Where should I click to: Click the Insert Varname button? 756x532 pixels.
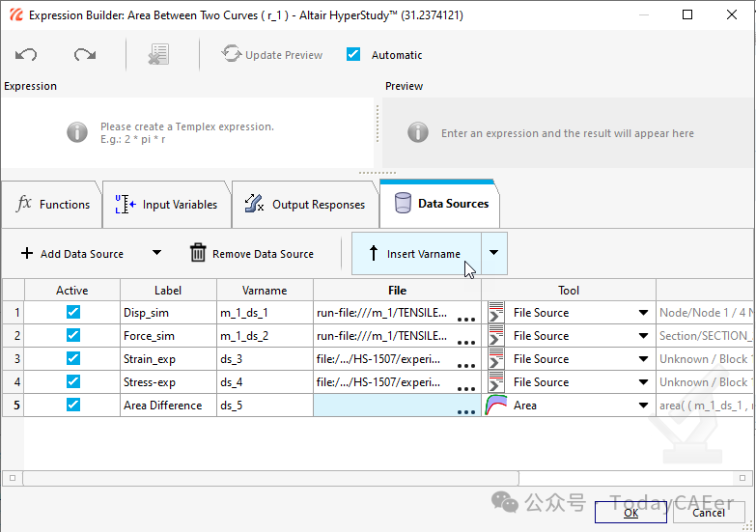[x=416, y=254]
